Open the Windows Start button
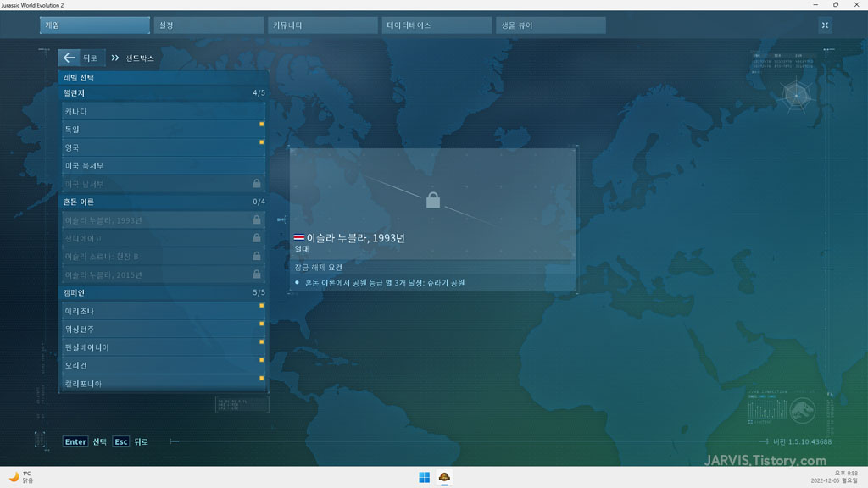Viewport: 868px width, 488px height. (x=425, y=477)
